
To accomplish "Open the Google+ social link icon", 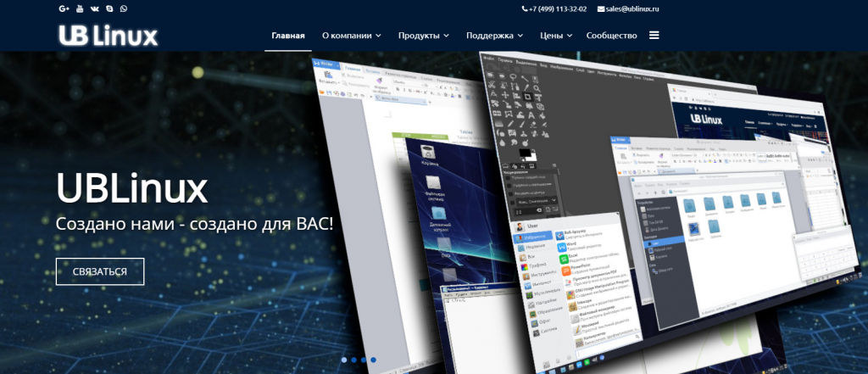I will (64, 8).
